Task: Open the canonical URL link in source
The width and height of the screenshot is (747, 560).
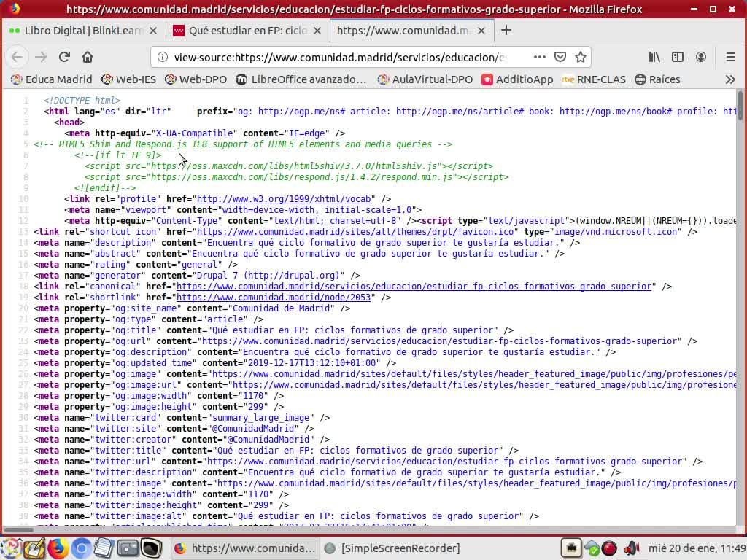Action: tap(414, 287)
